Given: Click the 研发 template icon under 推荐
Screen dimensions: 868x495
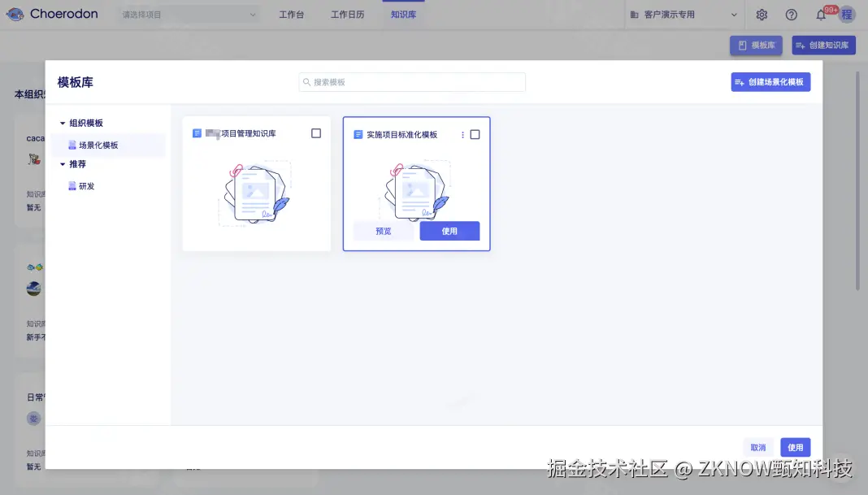Looking at the screenshot, I should [72, 185].
